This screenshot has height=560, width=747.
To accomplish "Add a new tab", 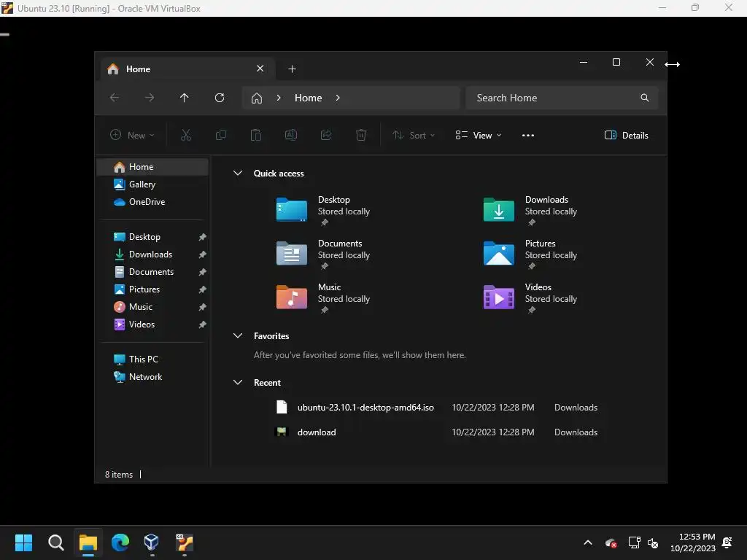I will click(x=292, y=69).
